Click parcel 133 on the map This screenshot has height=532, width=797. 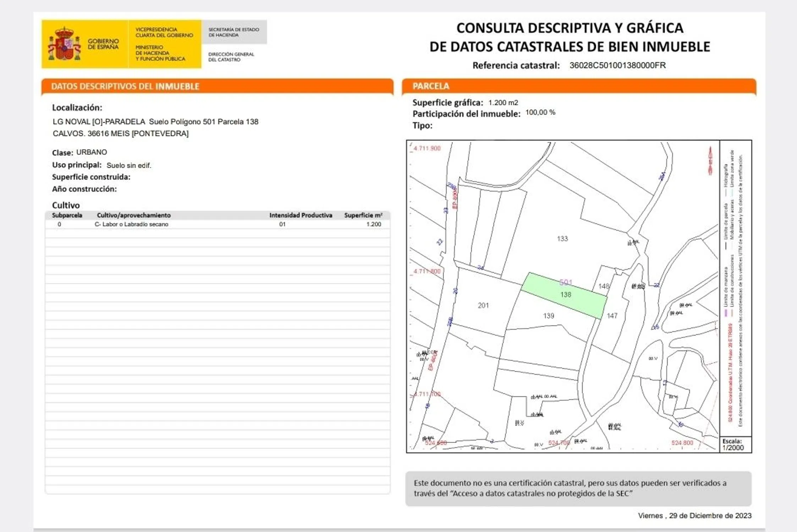[562, 239]
